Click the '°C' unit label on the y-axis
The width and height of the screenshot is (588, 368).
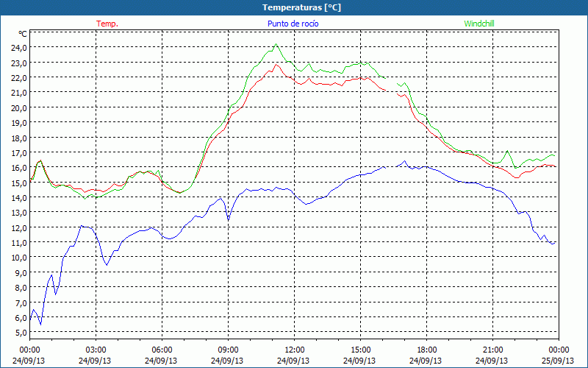click(x=23, y=34)
